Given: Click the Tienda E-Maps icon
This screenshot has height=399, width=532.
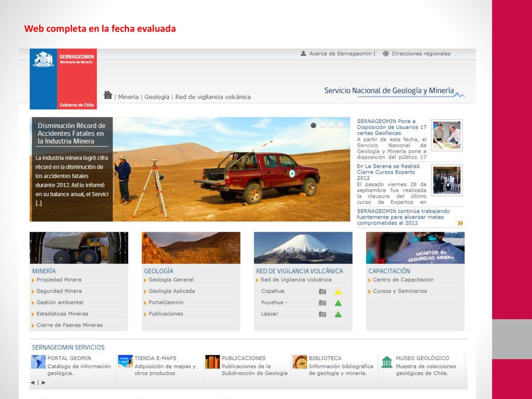Looking at the screenshot, I should point(125,362).
